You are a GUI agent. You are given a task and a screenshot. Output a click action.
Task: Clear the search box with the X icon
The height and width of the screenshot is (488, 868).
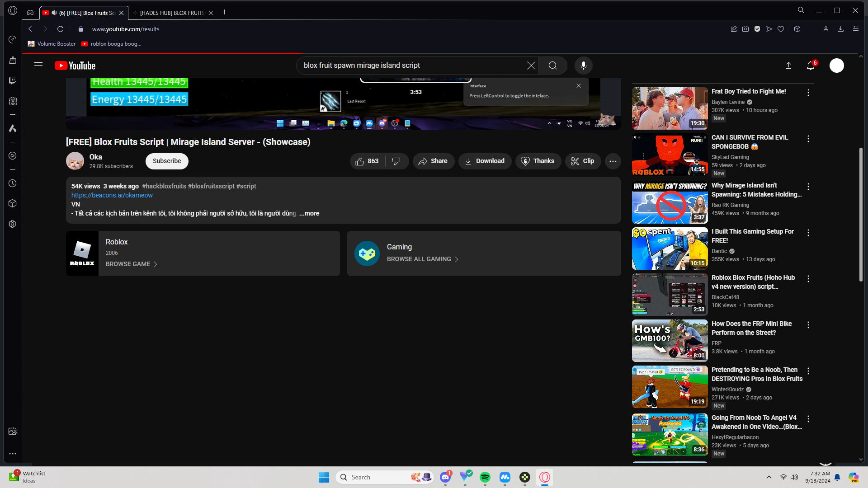[531, 66]
